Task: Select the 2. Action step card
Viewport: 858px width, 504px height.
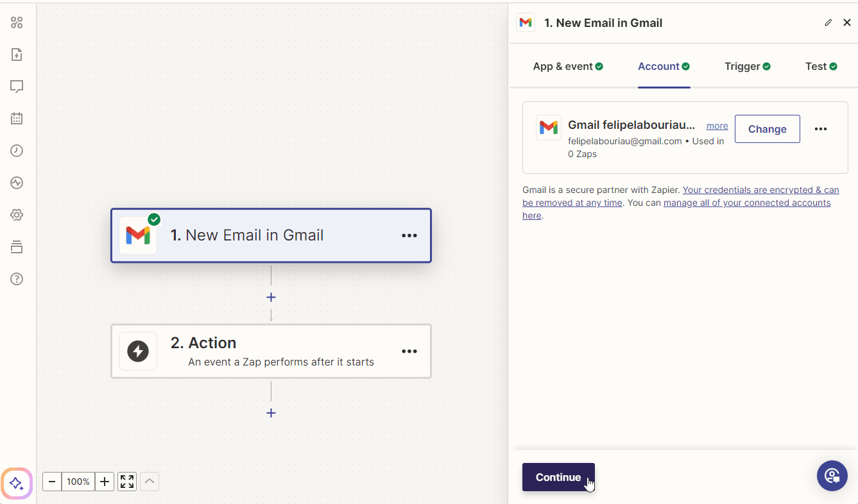Action: point(271,351)
